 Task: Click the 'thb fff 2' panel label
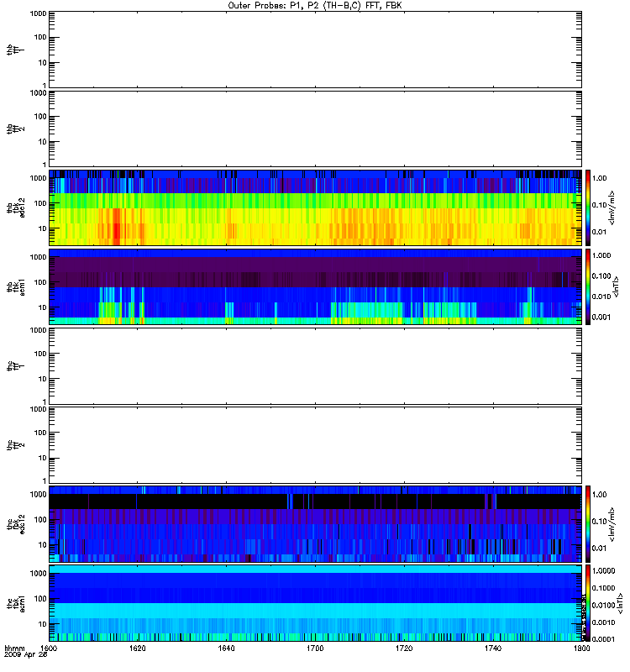[x=15, y=129]
